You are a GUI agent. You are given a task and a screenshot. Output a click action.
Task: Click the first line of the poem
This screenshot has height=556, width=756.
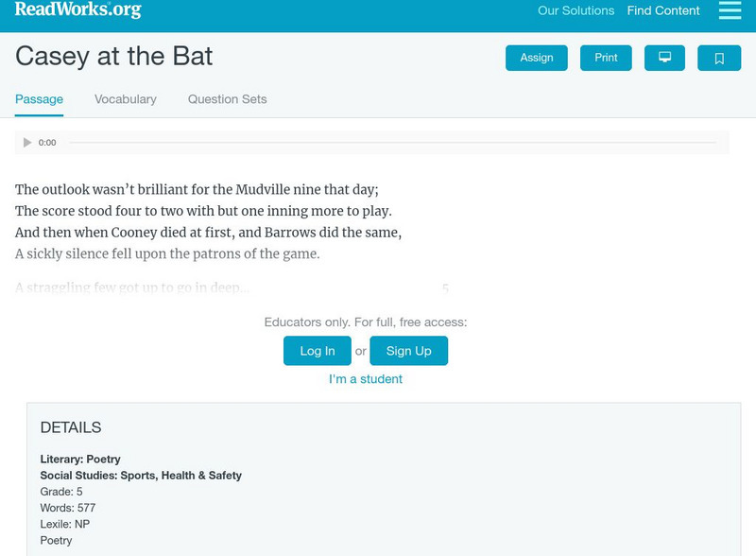click(197, 189)
